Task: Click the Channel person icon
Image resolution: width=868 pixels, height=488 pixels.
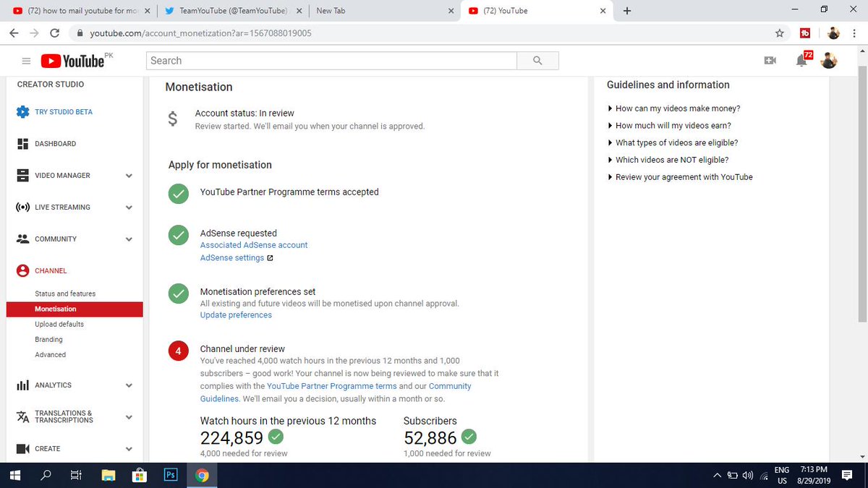Action: pos(22,271)
